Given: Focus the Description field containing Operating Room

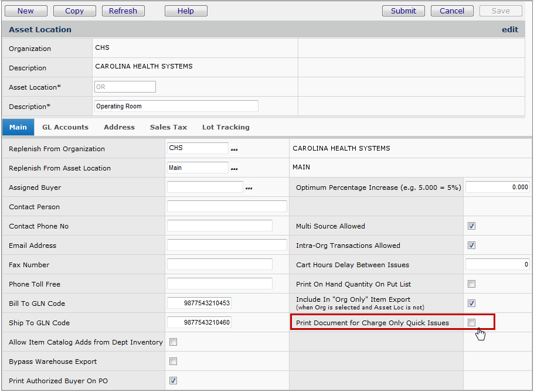Looking at the screenshot, I should point(176,106).
